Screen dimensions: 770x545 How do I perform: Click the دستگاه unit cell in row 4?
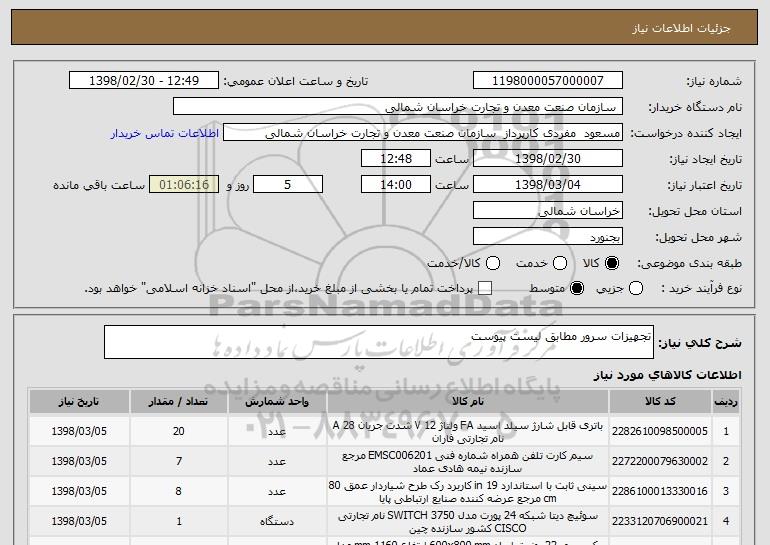pyautogui.click(x=277, y=521)
